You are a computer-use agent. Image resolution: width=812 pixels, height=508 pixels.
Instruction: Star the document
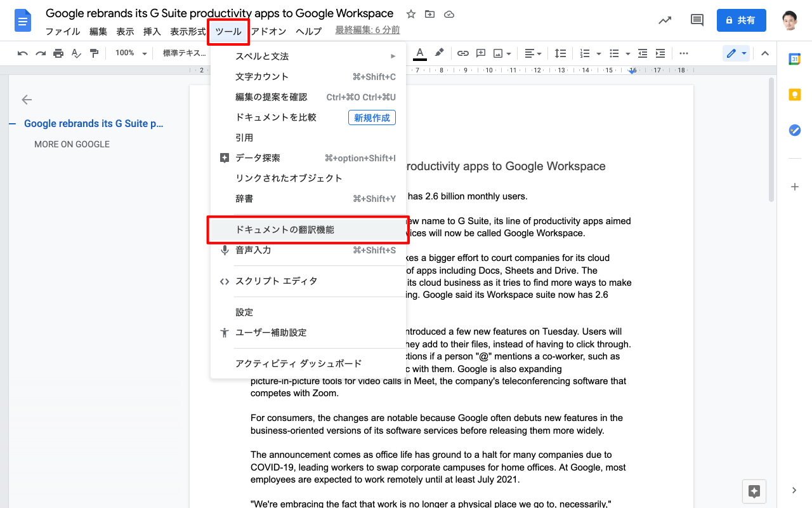pyautogui.click(x=411, y=14)
